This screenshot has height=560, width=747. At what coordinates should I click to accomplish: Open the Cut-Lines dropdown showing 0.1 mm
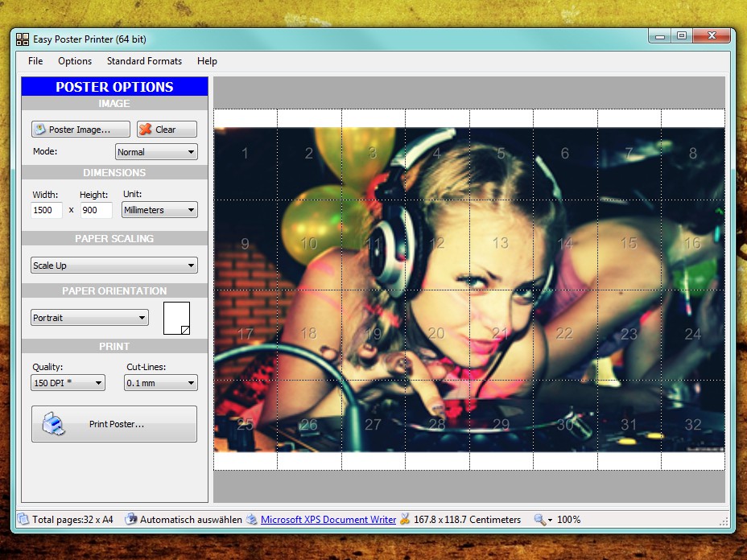160,383
